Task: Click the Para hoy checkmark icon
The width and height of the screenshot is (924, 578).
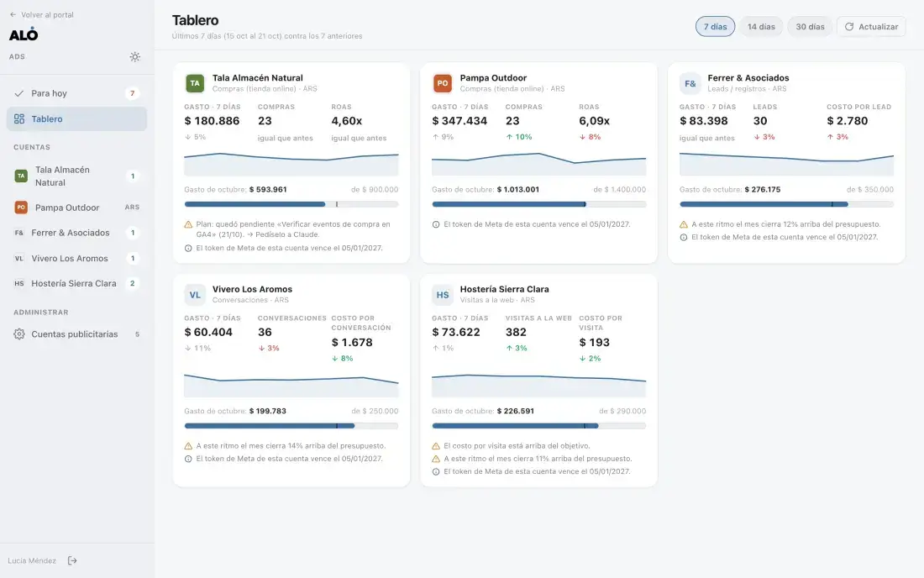Action: click(x=18, y=93)
